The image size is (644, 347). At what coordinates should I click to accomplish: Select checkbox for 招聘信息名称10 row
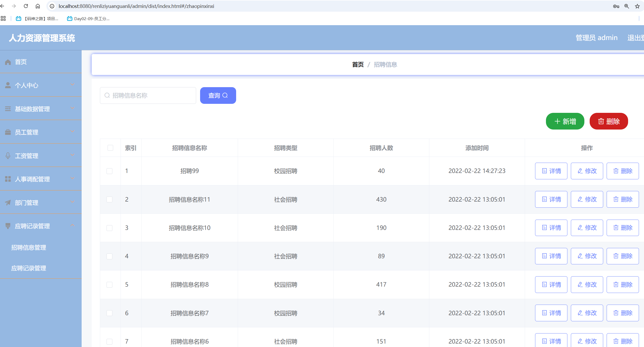coord(109,228)
